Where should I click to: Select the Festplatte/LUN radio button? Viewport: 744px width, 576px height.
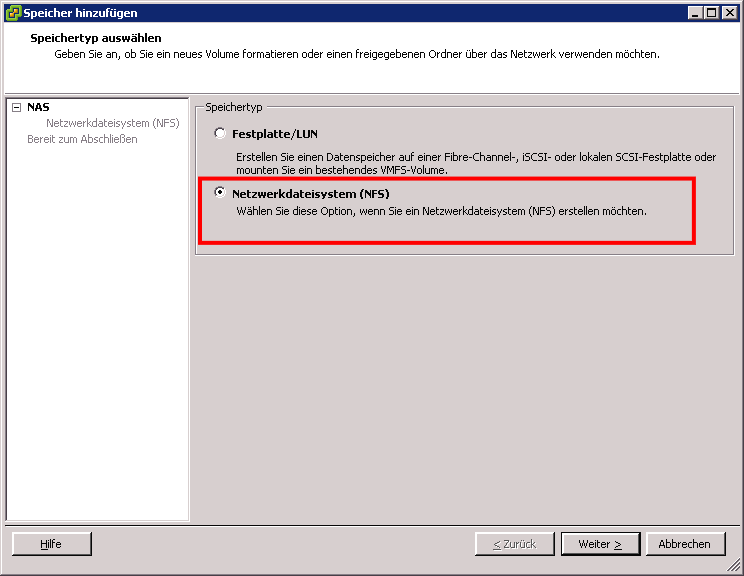tap(220, 134)
